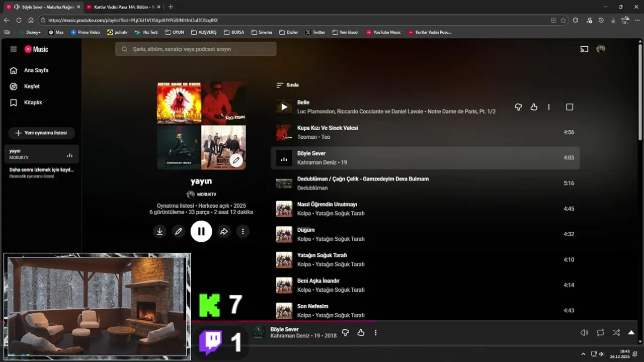644x362 pixels.
Task: Open Prime Video bookmark
Action: click(86, 32)
